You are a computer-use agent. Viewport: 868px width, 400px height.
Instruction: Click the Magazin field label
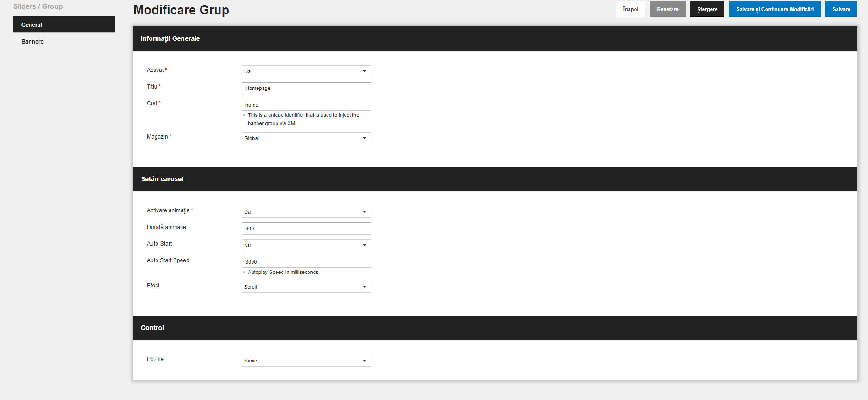159,137
